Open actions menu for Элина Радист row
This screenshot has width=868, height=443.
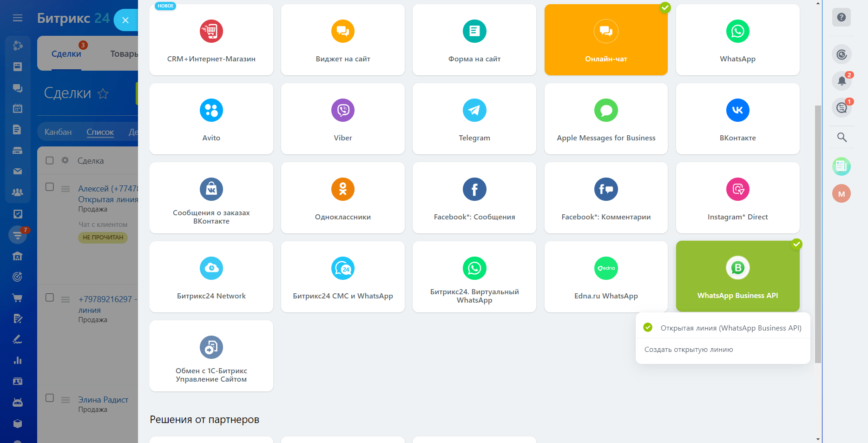point(66,400)
